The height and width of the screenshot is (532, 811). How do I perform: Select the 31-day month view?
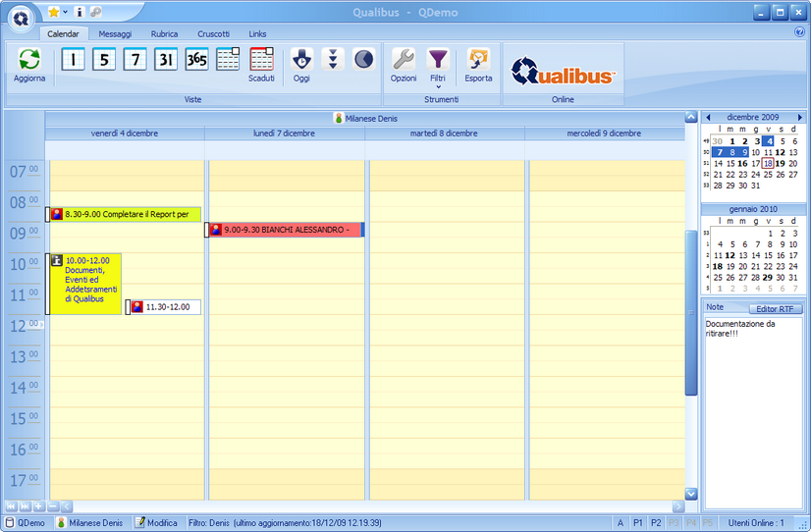point(166,60)
